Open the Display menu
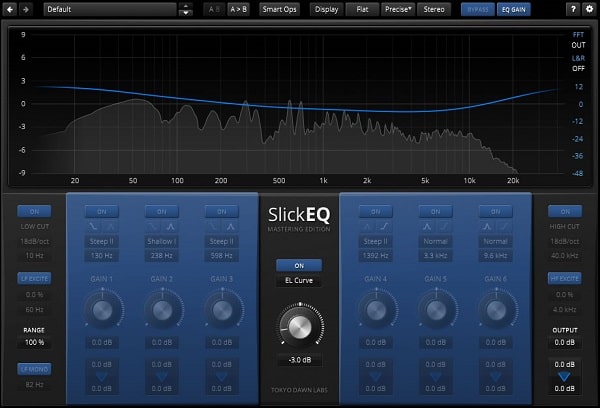The height and width of the screenshot is (408, 600). click(x=326, y=9)
